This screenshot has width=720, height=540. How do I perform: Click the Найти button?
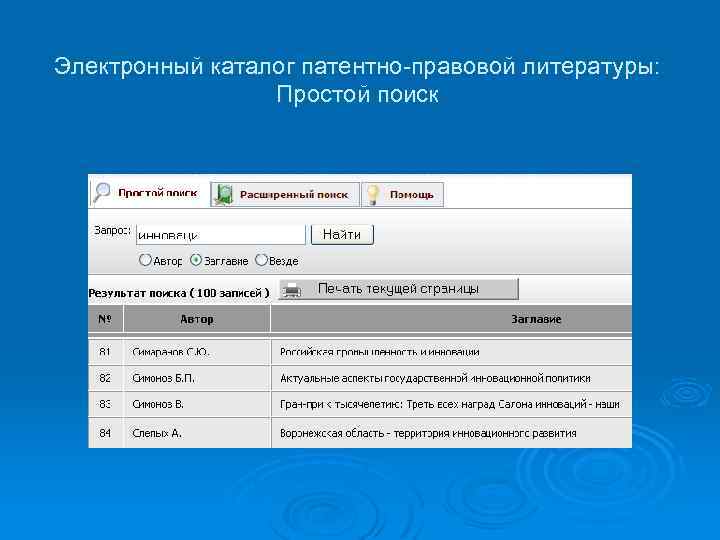(342, 235)
